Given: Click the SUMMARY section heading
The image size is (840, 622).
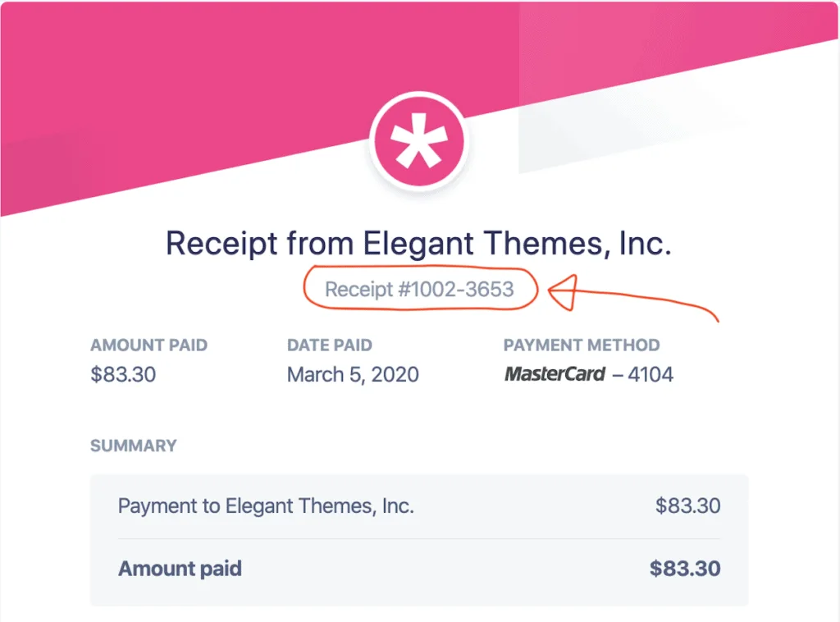Looking at the screenshot, I should (134, 446).
